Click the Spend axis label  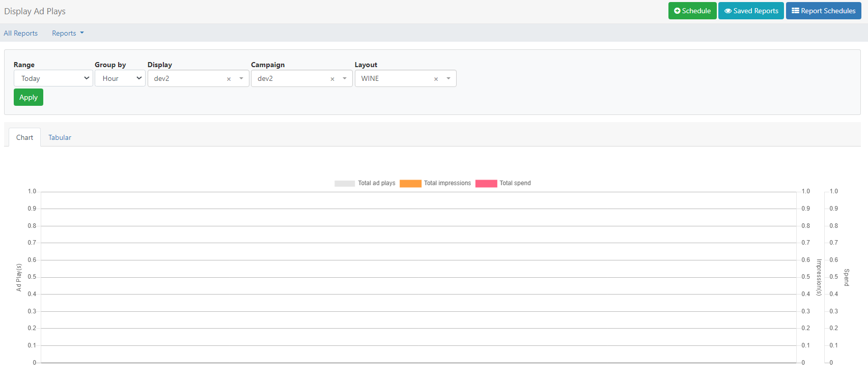pos(847,277)
